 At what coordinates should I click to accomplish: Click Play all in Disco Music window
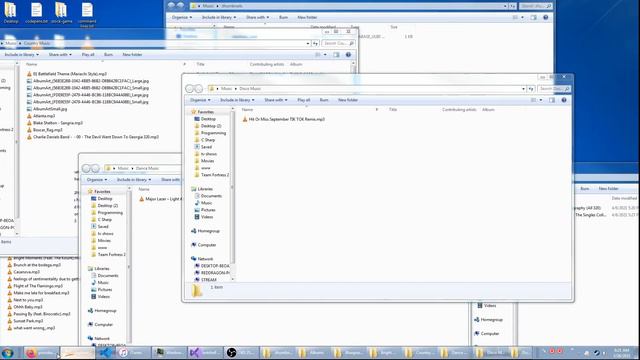point(304,100)
